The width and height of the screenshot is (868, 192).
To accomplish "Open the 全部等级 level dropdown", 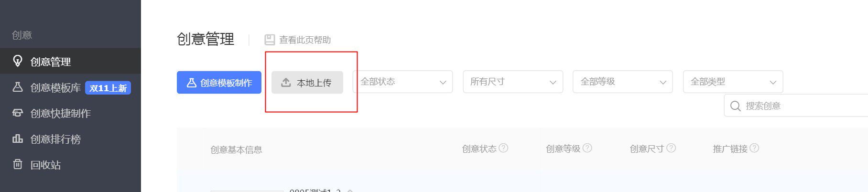I will tap(623, 82).
